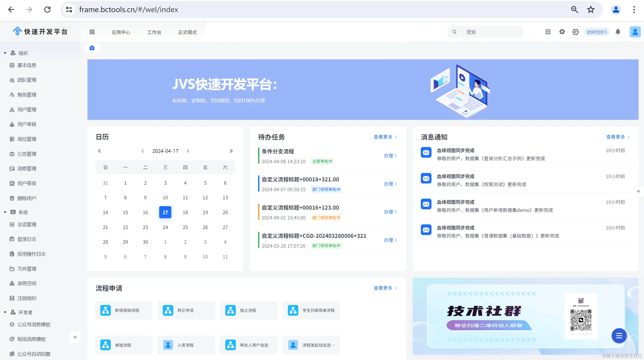Viewport: 644px width, 360px height.
Task: Collapse the left sidebar with double-chevron
Action: [75, 337]
